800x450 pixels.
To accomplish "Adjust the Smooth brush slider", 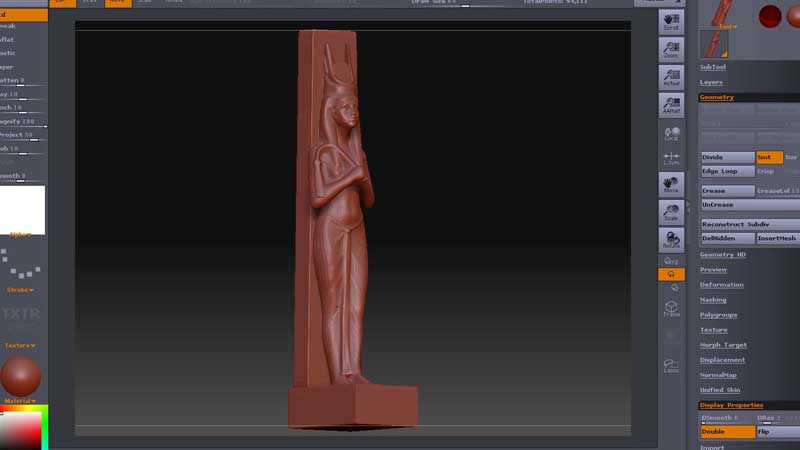I will point(23,177).
